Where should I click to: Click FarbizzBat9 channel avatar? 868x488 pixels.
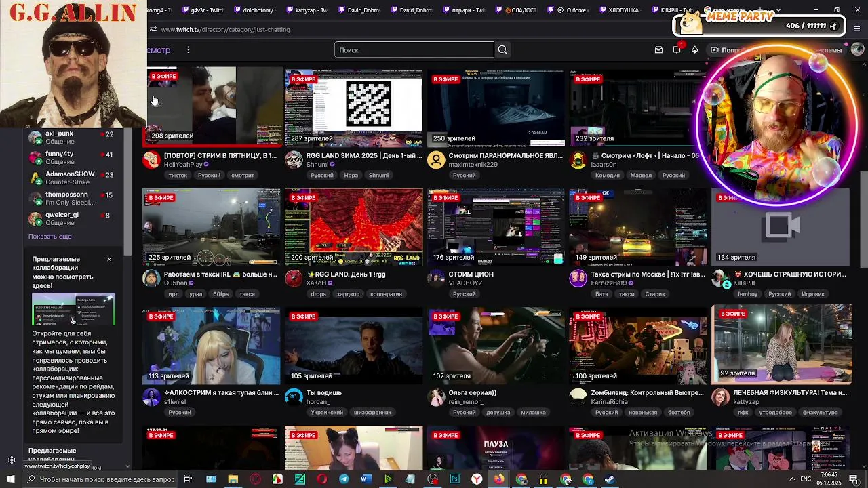pyautogui.click(x=578, y=279)
